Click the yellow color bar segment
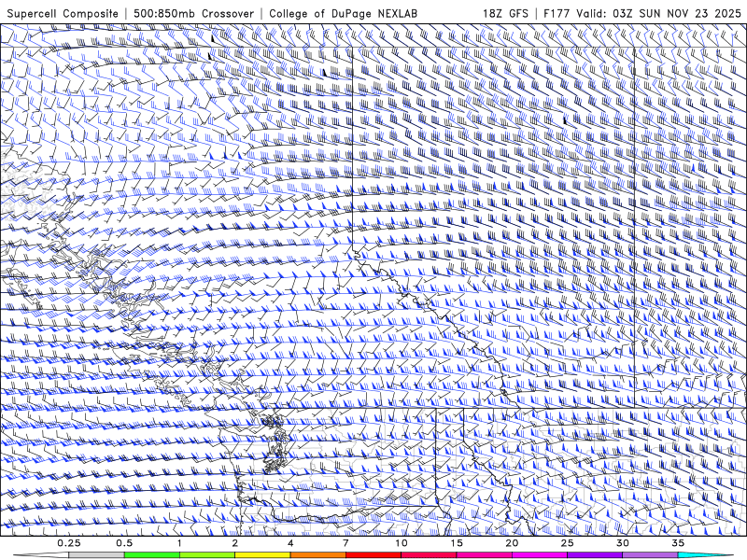747x560 pixels. click(x=262, y=555)
